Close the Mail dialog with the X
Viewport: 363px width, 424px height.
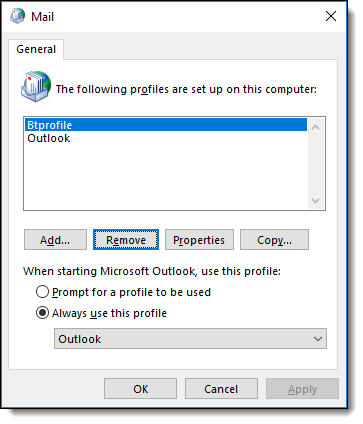[331, 16]
